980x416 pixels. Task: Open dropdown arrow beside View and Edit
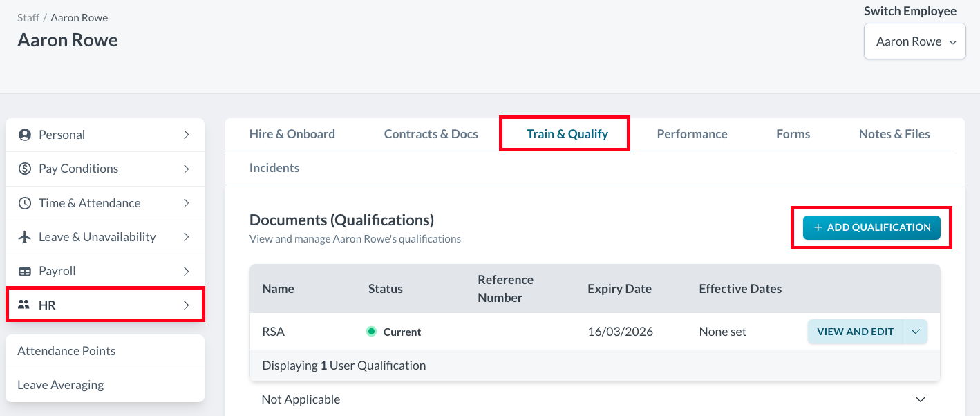pyautogui.click(x=916, y=332)
